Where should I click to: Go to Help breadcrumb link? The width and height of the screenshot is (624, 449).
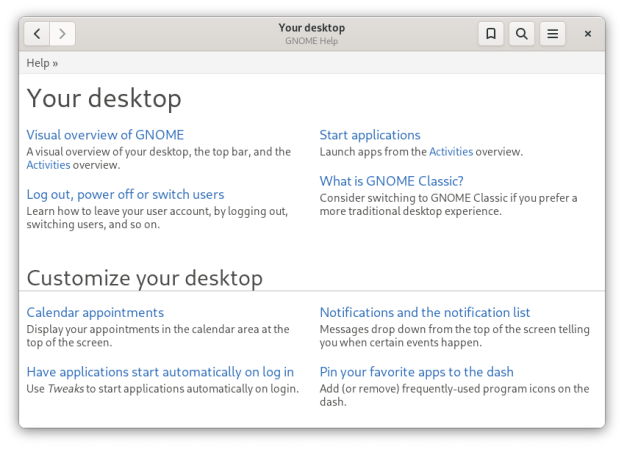tap(38, 63)
